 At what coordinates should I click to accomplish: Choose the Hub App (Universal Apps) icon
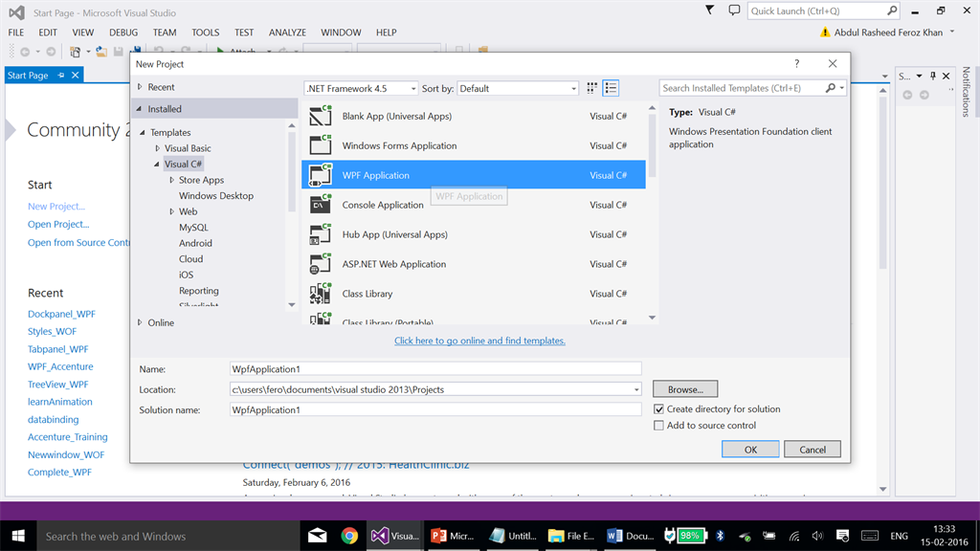pyautogui.click(x=321, y=234)
